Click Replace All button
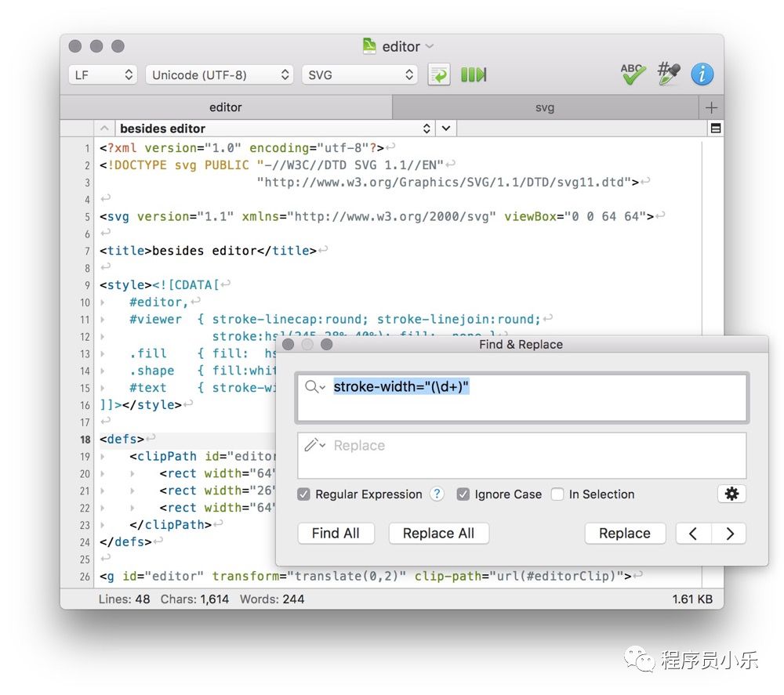The width and height of the screenshot is (784, 695). click(438, 534)
